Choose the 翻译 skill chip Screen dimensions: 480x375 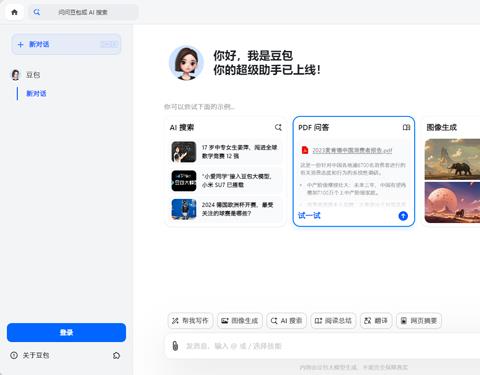[376, 321]
